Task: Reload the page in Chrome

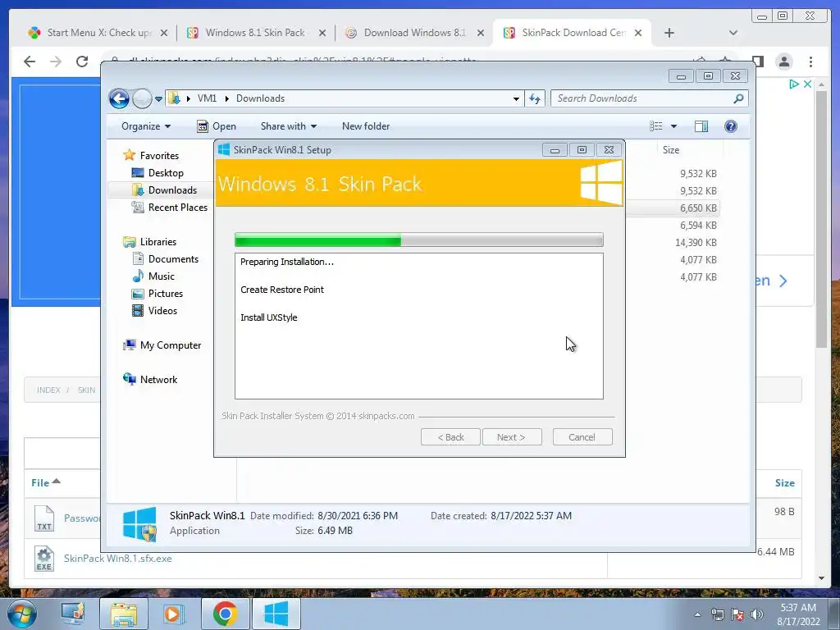Action: (82, 62)
